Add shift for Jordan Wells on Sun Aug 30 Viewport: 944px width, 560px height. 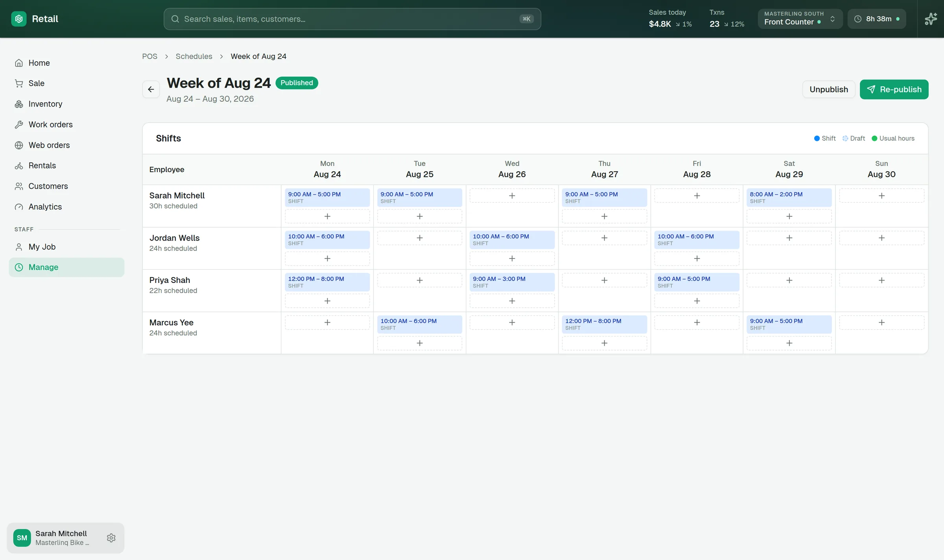881,238
